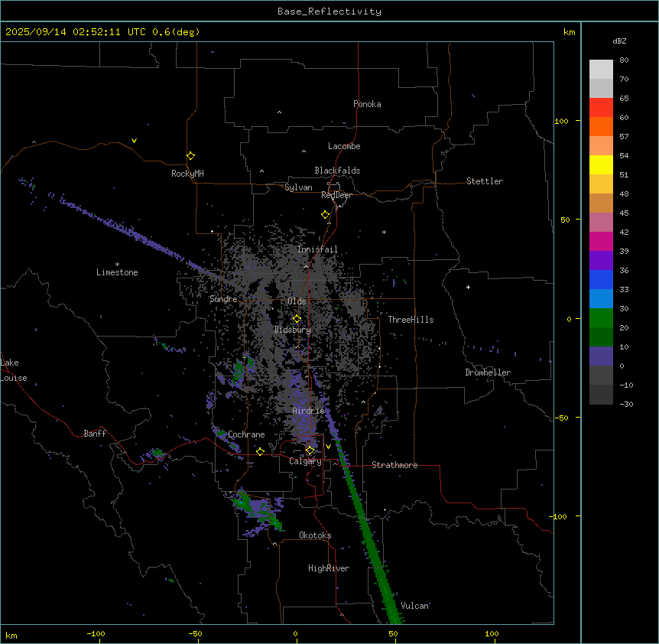This screenshot has width=659, height=644.
Task: Click the Didsbury town label
Action: pos(293,330)
